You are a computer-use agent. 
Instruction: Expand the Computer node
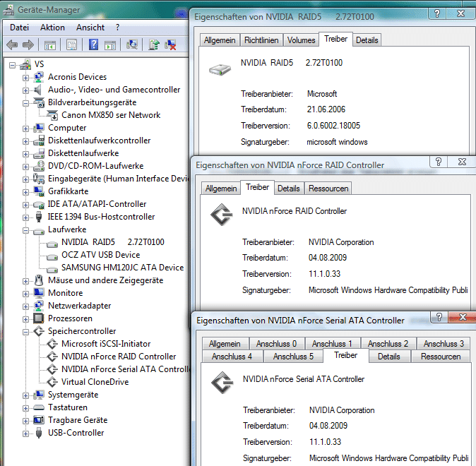coord(26,129)
